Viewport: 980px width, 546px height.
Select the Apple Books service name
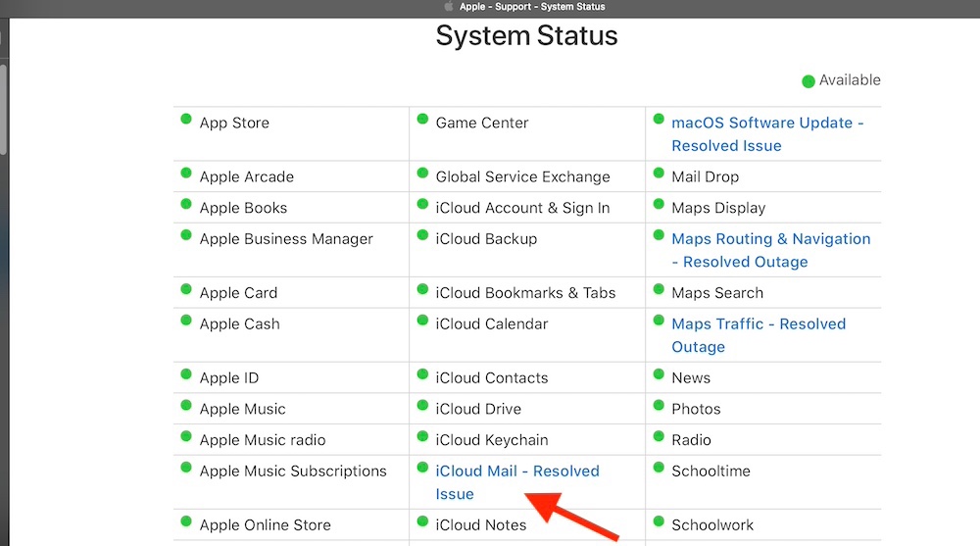tap(243, 208)
